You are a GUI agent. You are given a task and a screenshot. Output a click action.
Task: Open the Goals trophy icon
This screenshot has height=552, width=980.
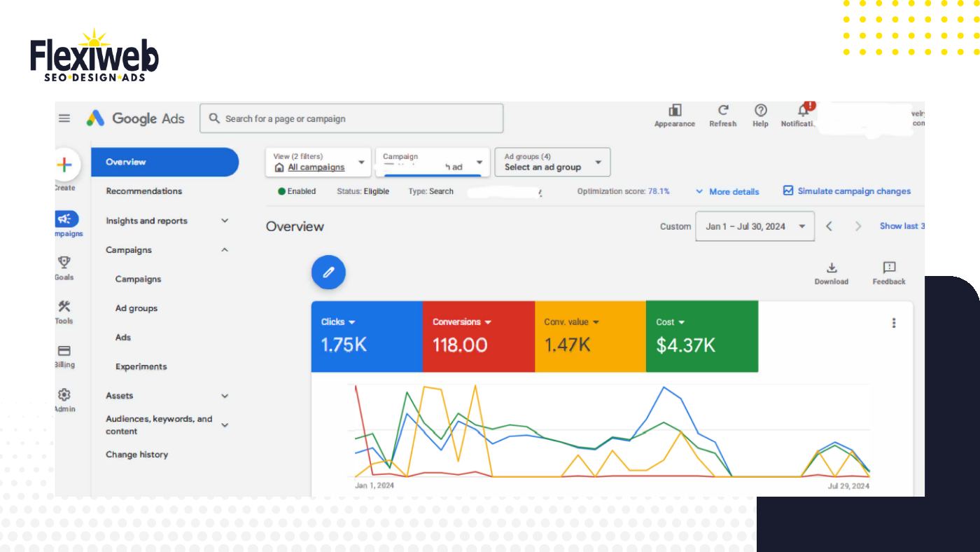[x=64, y=263]
